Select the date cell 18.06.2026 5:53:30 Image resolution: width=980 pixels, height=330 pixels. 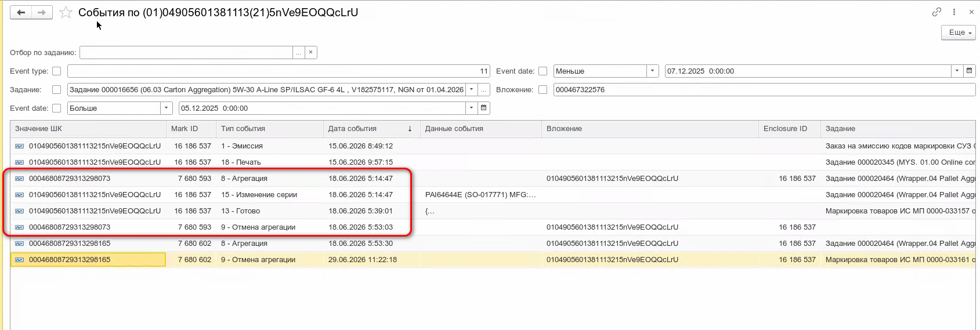point(371,244)
